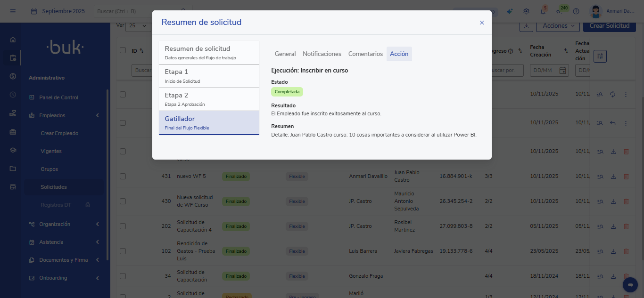Tick the checkbox for request 102
The width and height of the screenshot is (644, 298).
pyautogui.click(x=123, y=251)
